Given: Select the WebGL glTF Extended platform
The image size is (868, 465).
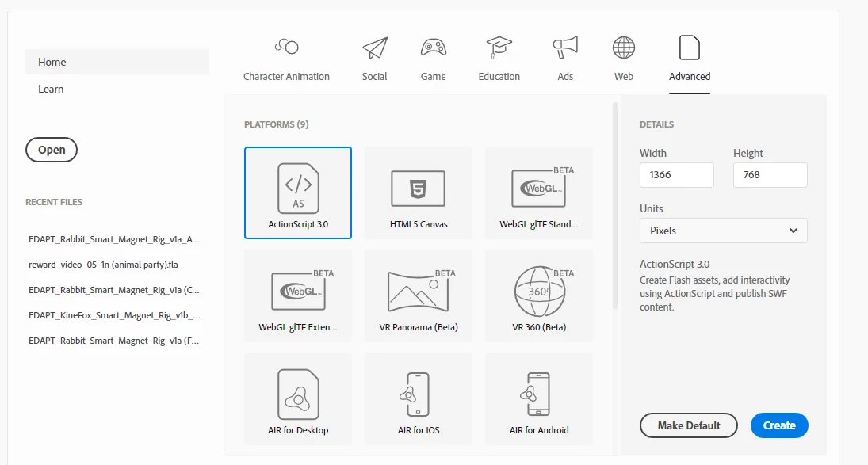Looking at the screenshot, I should [298, 295].
